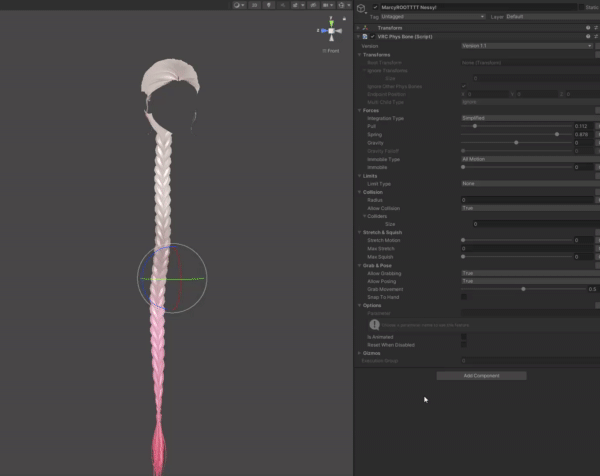Expand the Gizmos section
This screenshot has width=600, height=476.
click(359, 353)
